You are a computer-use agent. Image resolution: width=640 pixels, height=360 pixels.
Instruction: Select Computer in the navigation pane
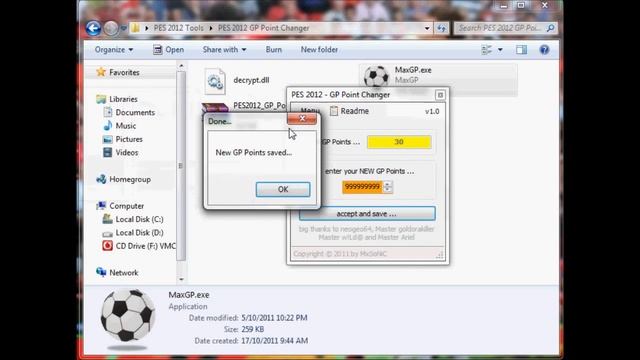coord(127,206)
